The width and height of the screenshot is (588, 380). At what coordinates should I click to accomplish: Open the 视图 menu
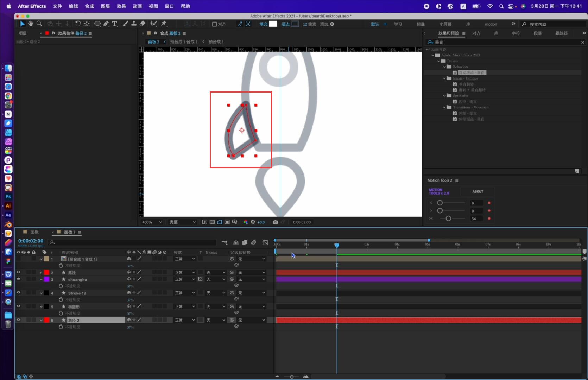[x=153, y=6]
